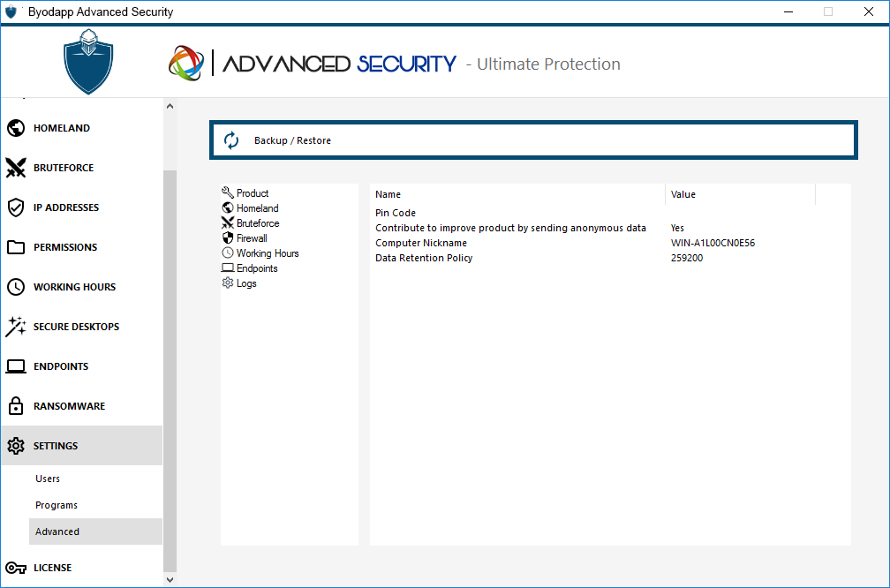This screenshot has height=588, width=890.
Task: Click the Settings gear sidebar icon
Action: coord(16,446)
